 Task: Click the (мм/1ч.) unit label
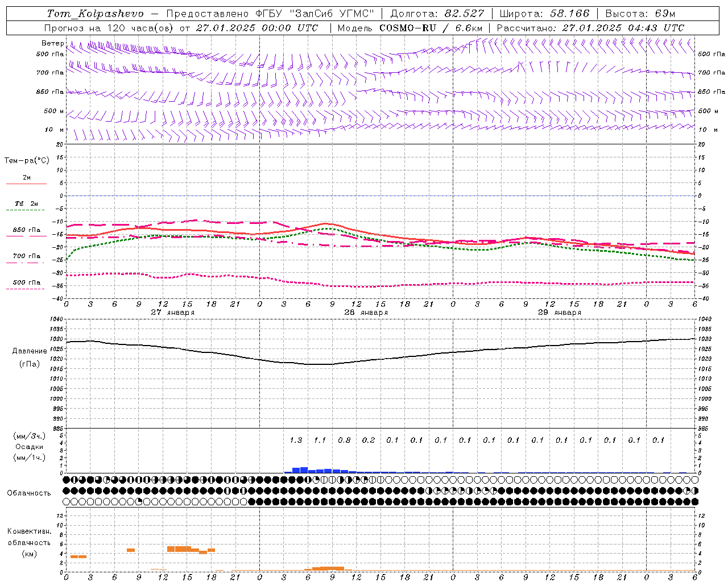pos(30,458)
